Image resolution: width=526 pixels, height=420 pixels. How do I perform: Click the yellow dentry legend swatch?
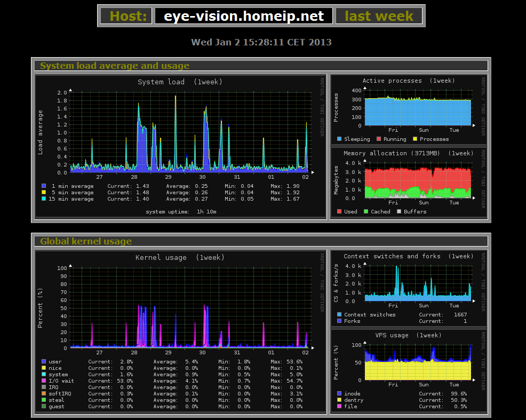pos(339,400)
